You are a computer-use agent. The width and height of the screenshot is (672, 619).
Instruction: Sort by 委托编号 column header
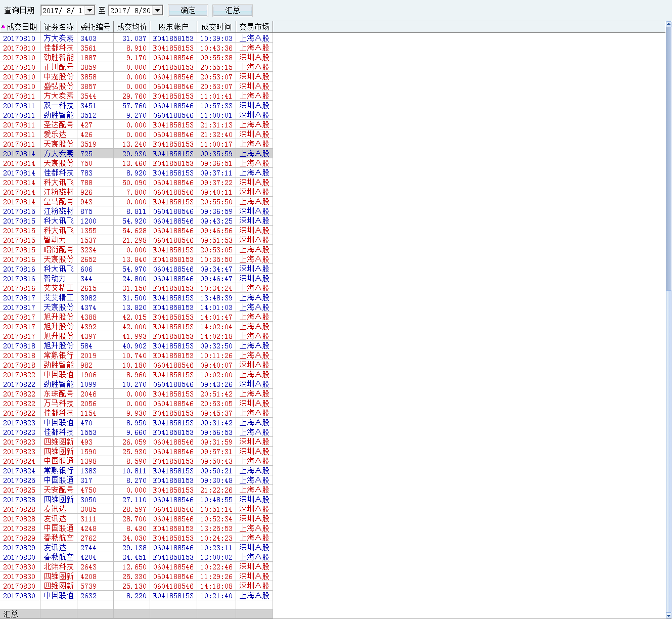point(95,27)
